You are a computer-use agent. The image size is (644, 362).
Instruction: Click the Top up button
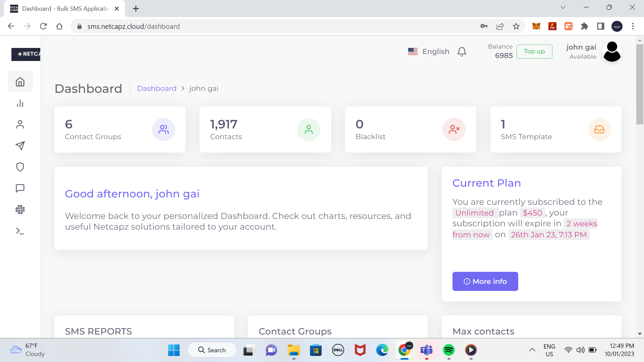tap(534, 52)
